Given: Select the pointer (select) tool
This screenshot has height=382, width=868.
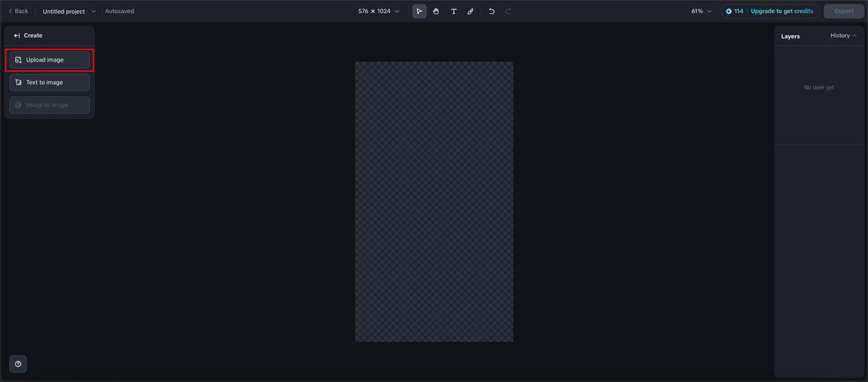Looking at the screenshot, I should click(420, 12).
